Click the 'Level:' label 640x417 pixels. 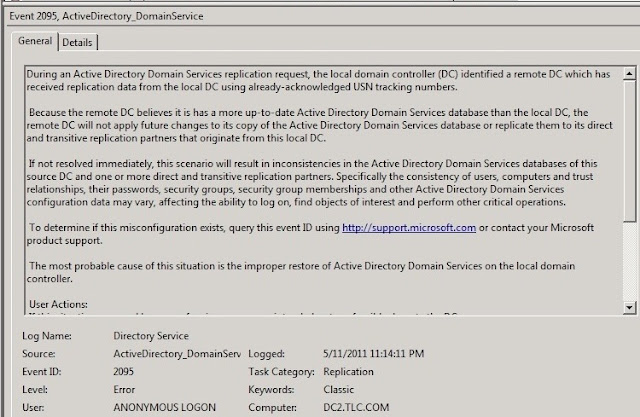click(x=35, y=390)
